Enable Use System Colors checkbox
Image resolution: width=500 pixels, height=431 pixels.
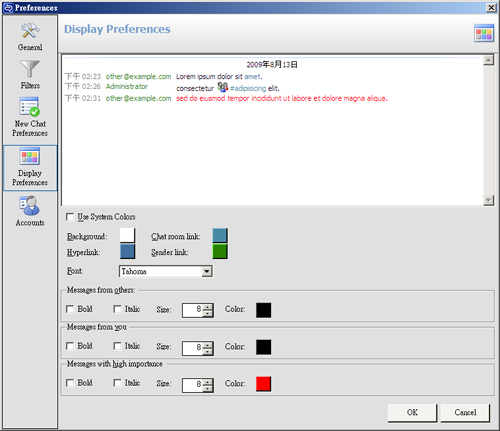(x=70, y=217)
